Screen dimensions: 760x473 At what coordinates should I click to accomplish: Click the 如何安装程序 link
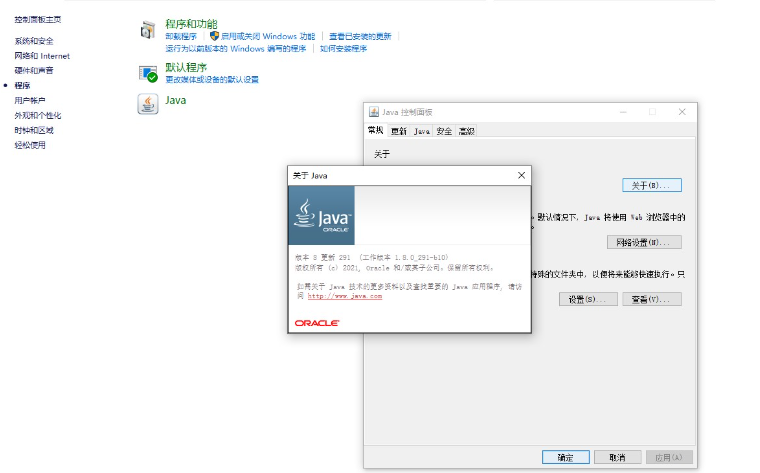(343, 48)
